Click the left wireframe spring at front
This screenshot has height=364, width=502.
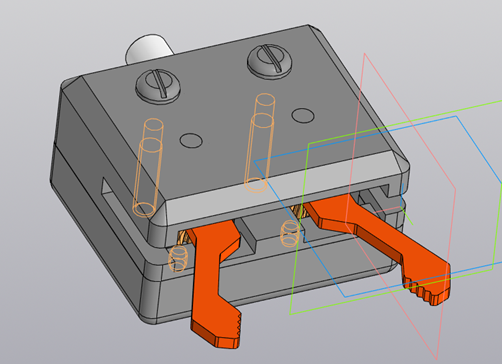coord(178,259)
